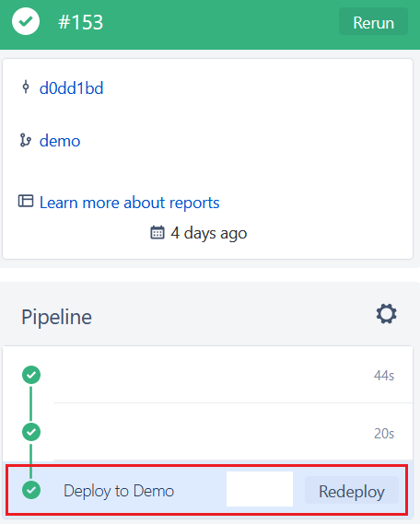This screenshot has width=420, height=524.
Task: Click the green check of the 20s step
Action: pos(31,432)
